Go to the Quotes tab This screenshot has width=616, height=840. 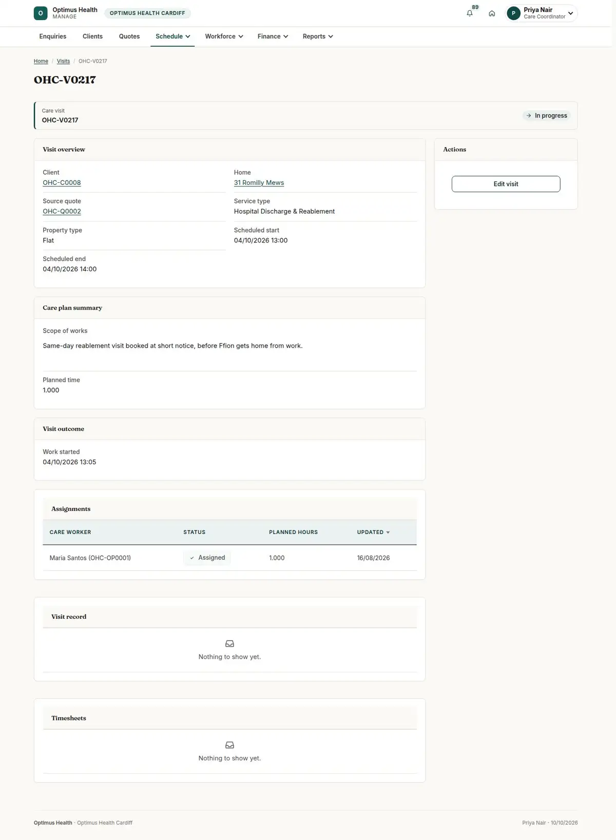coord(129,36)
